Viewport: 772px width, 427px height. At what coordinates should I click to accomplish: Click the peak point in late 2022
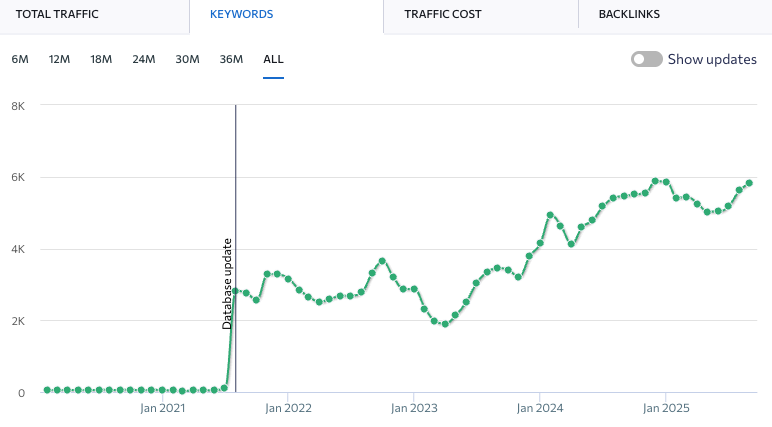click(382, 261)
